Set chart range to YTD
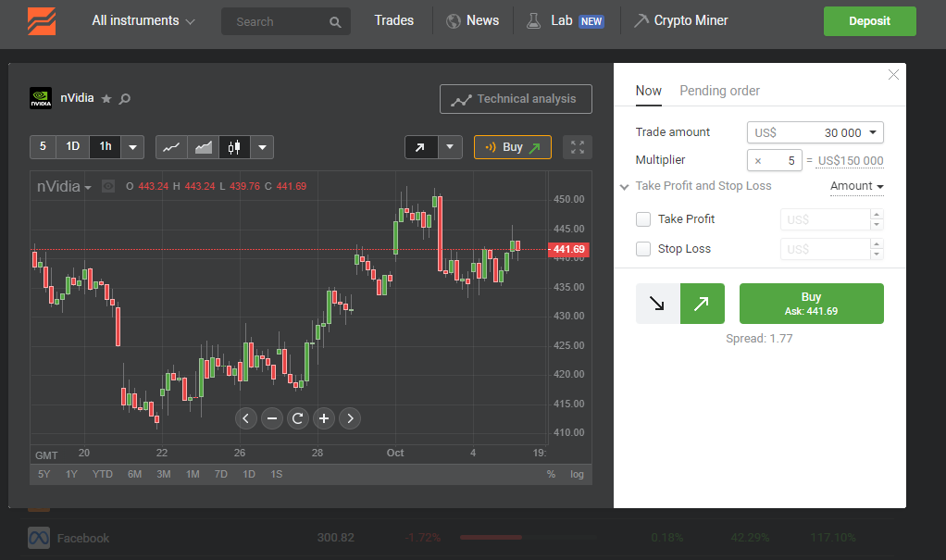The height and width of the screenshot is (560, 946). point(103,474)
